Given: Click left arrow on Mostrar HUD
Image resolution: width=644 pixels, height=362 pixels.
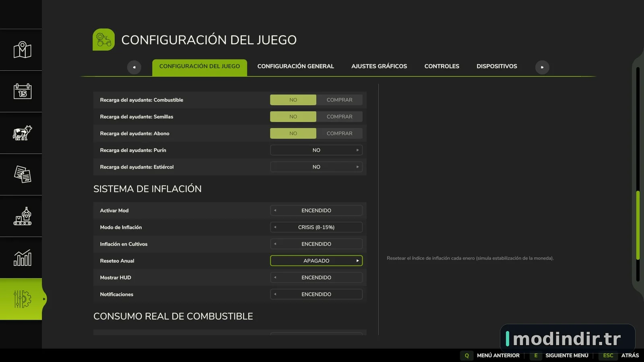Looking at the screenshot, I should [x=275, y=278].
